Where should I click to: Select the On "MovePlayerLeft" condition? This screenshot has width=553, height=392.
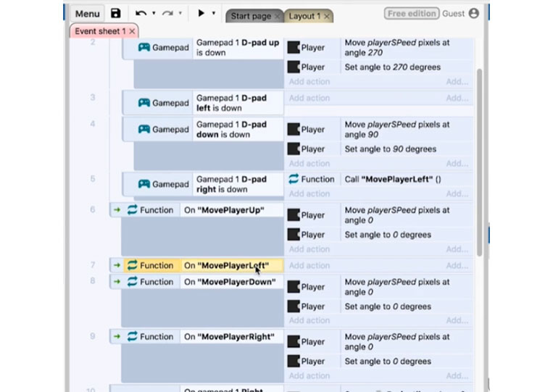pos(232,265)
